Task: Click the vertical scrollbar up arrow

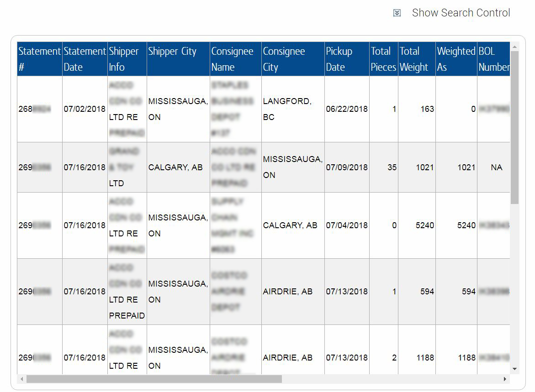Action: click(514, 47)
